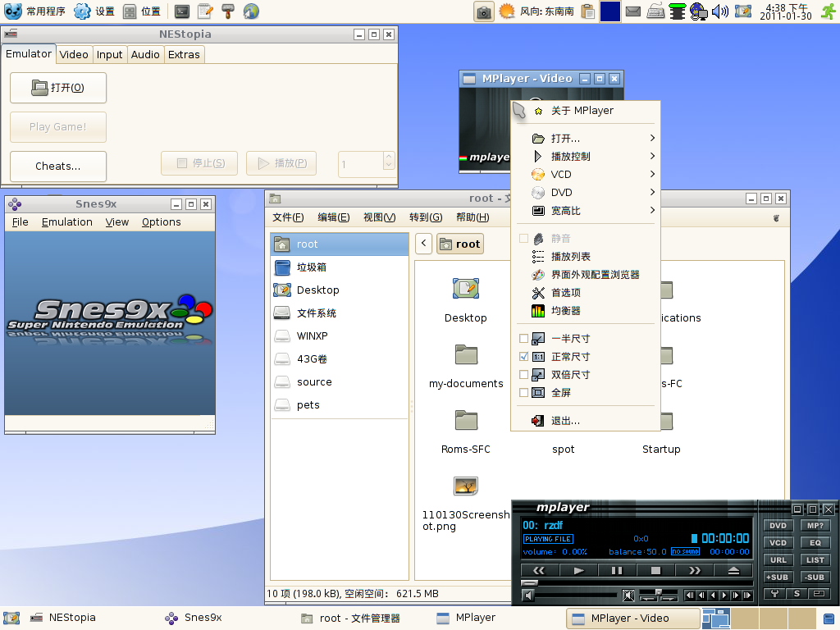Click the network globe tray icon
The image size is (840, 630).
[698, 11]
